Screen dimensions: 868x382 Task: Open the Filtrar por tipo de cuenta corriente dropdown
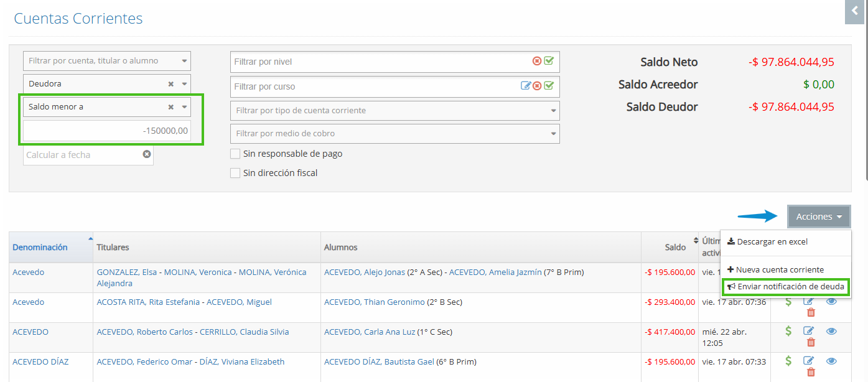(394, 111)
